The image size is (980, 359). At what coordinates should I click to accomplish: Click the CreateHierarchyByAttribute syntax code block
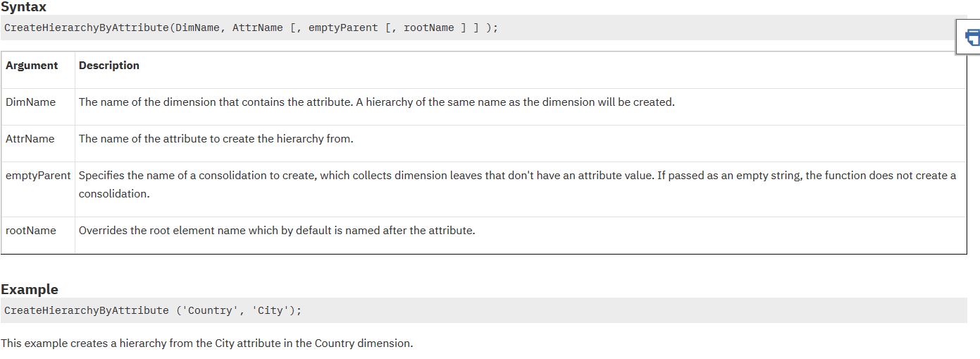coord(251,28)
